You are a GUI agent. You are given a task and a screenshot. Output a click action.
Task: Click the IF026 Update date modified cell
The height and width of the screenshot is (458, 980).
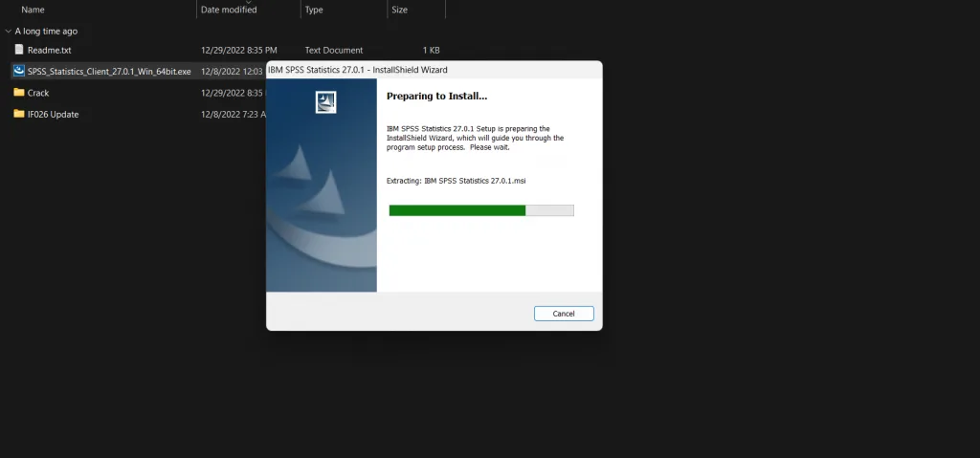click(x=234, y=114)
